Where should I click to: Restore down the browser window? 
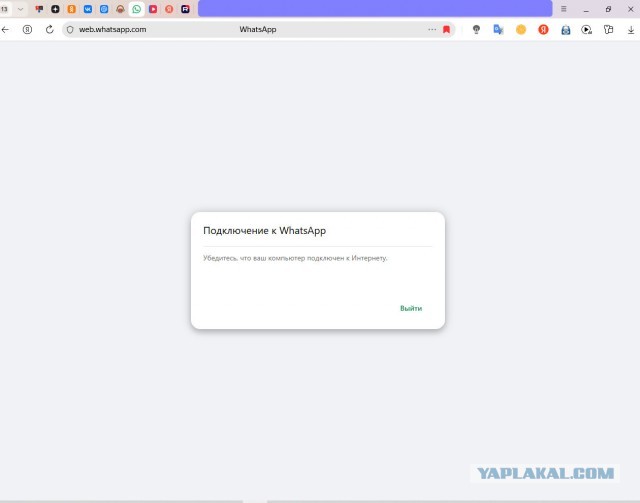(608, 9)
